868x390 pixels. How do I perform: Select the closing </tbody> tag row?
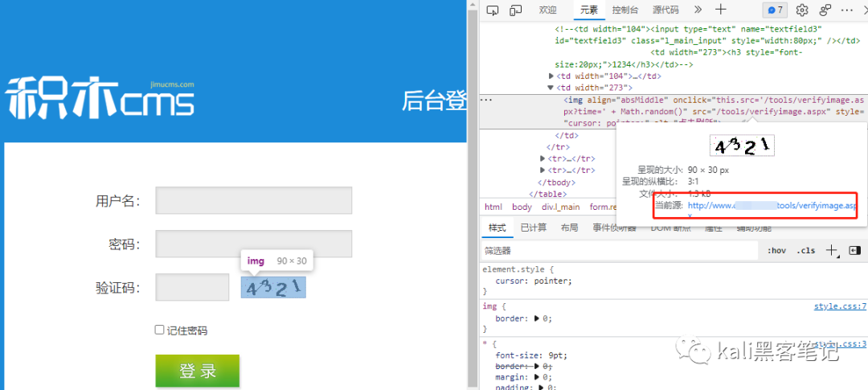coord(556,183)
